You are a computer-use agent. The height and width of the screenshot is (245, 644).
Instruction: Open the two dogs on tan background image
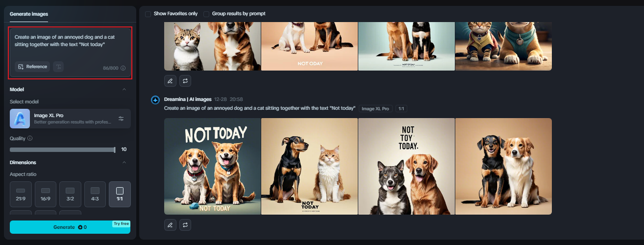click(x=504, y=167)
